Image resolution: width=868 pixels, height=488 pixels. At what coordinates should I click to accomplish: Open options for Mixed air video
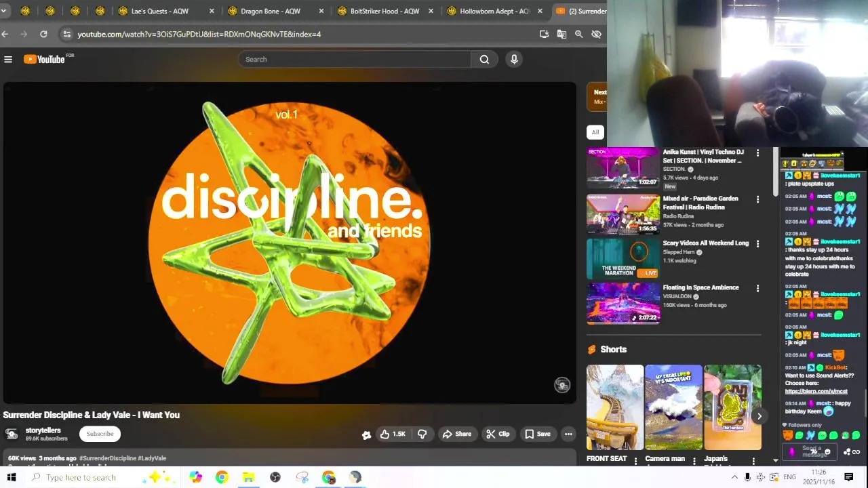pyautogui.click(x=757, y=200)
